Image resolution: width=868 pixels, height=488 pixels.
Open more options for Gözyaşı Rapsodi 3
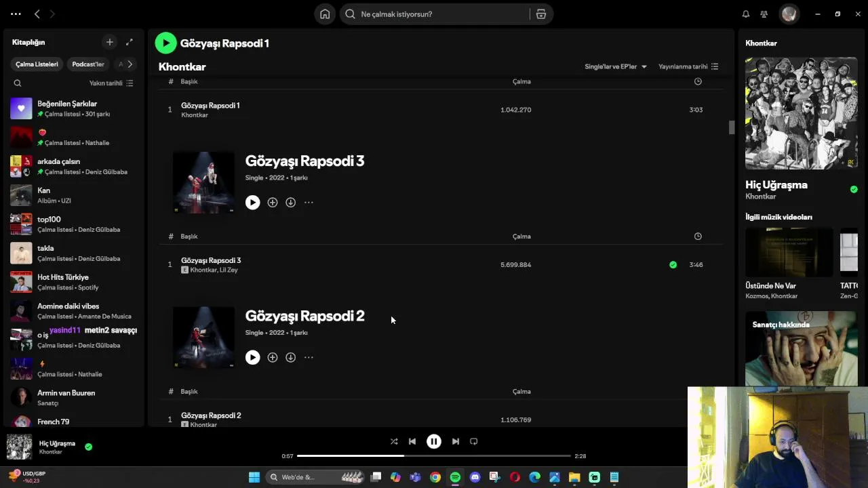309,202
